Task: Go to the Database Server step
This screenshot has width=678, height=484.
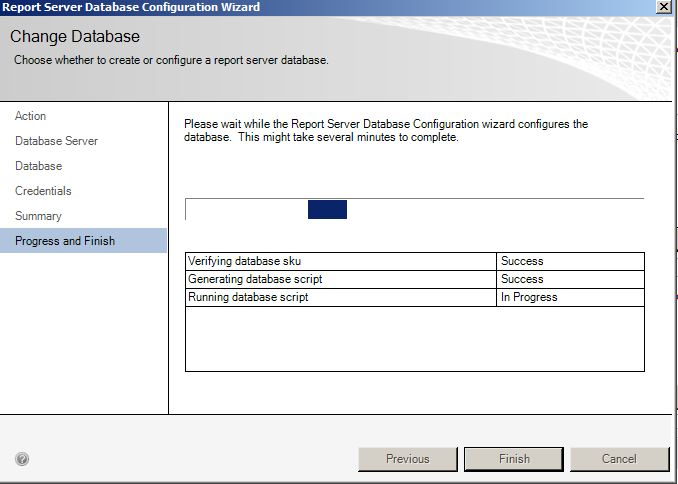Action: (56, 141)
